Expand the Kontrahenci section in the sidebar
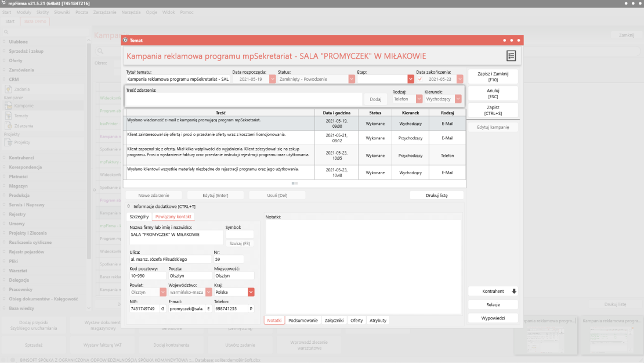This screenshot has width=644, height=363. click(x=4, y=157)
